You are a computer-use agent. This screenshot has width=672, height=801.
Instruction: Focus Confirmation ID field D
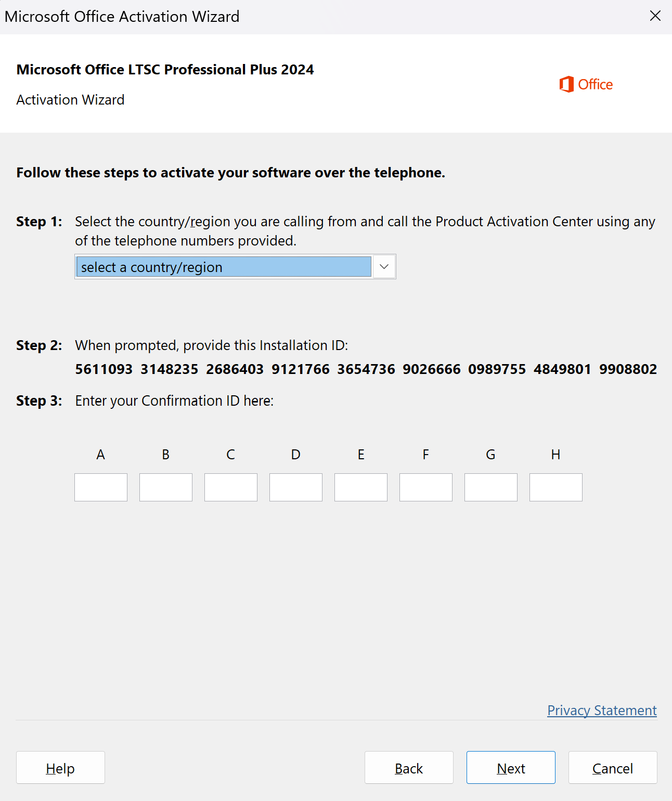point(296,487)
